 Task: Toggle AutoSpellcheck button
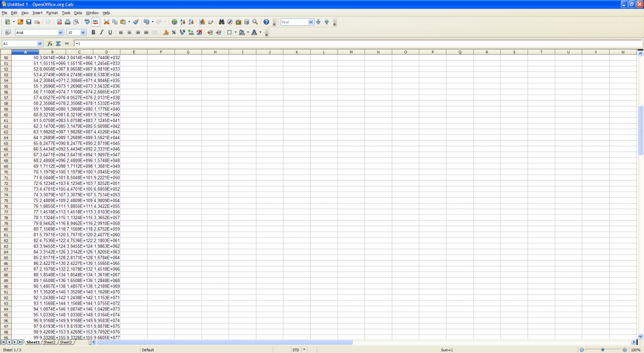[96, 22]
